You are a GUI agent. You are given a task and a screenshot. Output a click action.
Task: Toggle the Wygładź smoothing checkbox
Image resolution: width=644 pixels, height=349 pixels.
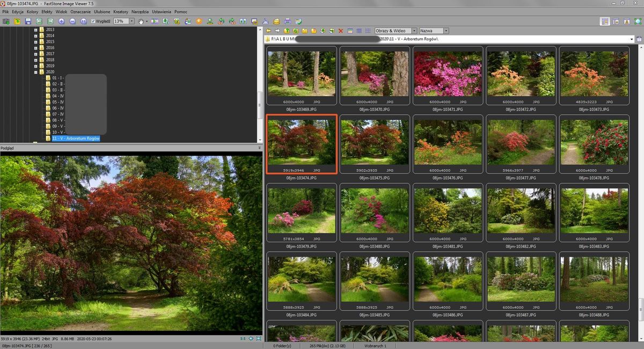(x=93, y=21)
